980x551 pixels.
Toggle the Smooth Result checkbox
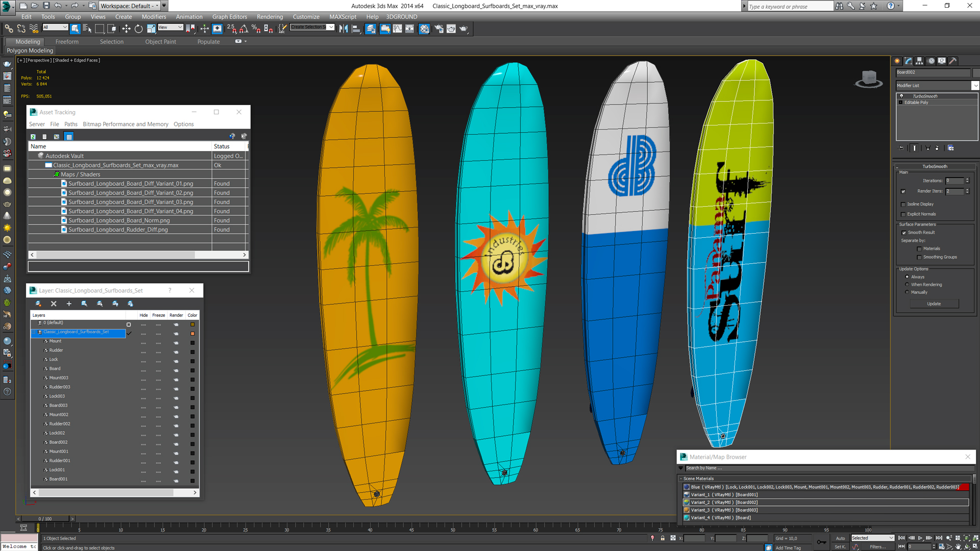point(904,233)
